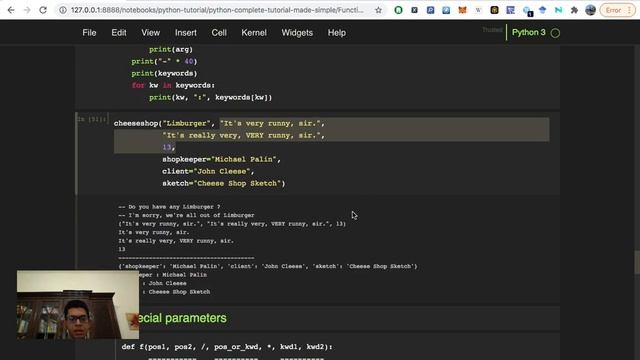
Task: Click the Trusted notebook indicator
Action: coord(492,30)
